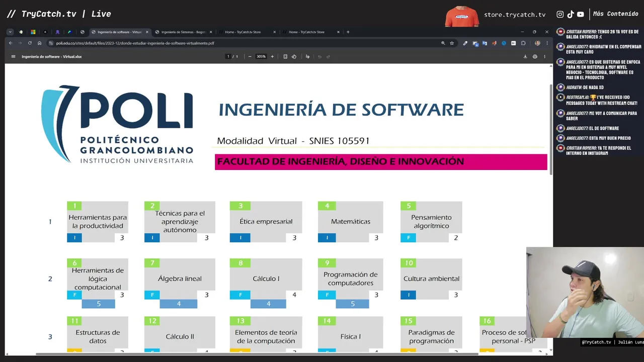
Task: Zoom in the PDF with plus button
Action: point(272,56)
